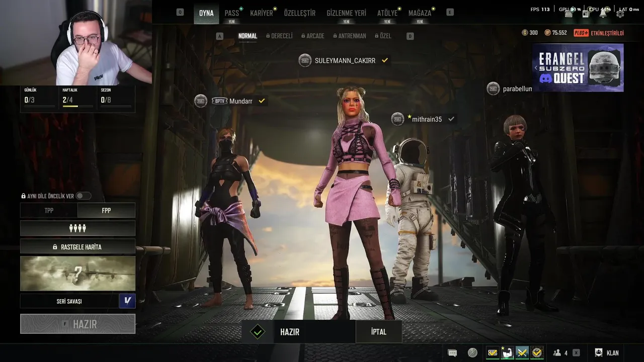Open the news feed icon

click(586, 14)
